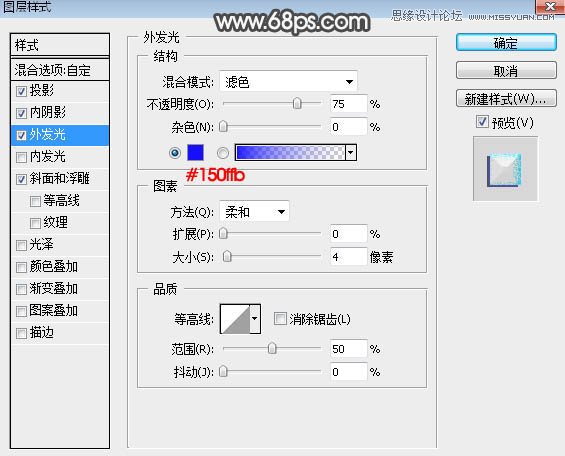565x456 pixels.
Task: Open the 描边 stroke settings row
Action: (x=60, y=333)
